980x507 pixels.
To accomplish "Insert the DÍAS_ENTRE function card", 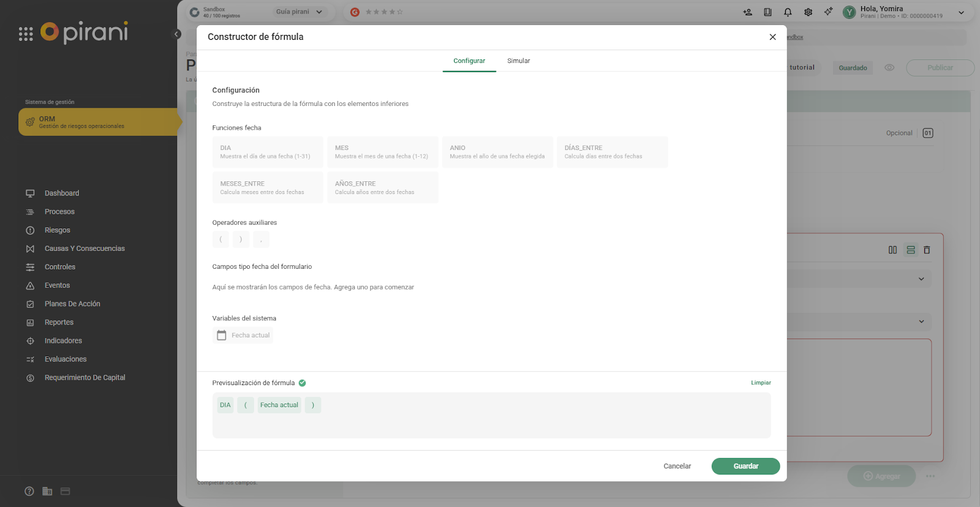I will click(x=612, y=152).
